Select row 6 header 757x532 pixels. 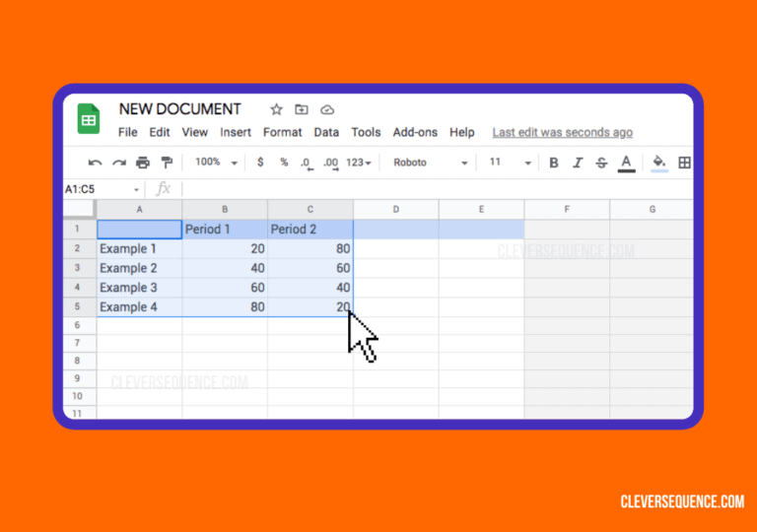point(80,325)
